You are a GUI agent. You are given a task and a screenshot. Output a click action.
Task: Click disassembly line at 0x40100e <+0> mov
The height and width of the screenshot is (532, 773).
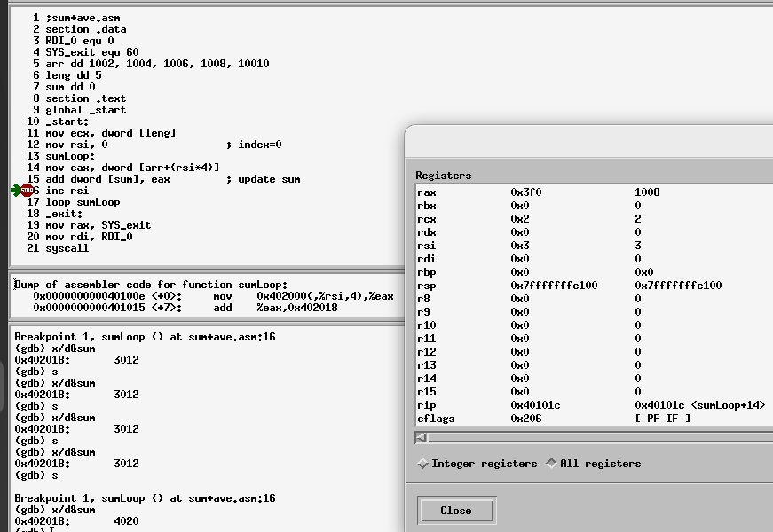[214, 296]
